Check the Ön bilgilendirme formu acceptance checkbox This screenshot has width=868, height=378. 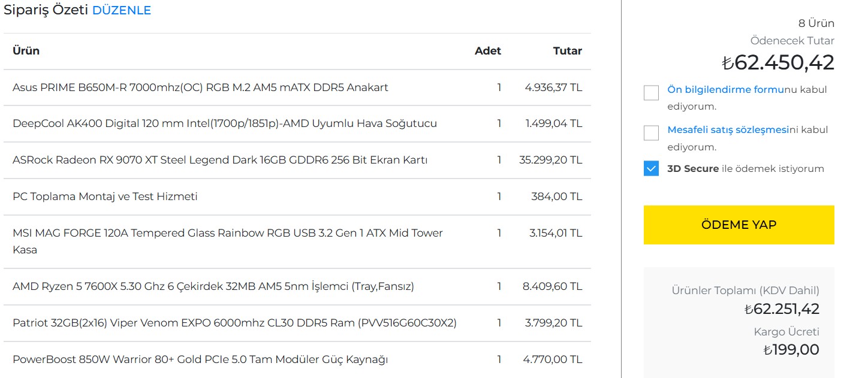(x=651, y=93)
